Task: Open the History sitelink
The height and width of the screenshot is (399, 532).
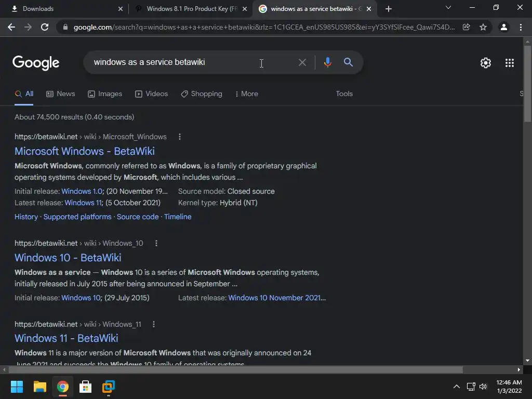Action: (26, 217)
